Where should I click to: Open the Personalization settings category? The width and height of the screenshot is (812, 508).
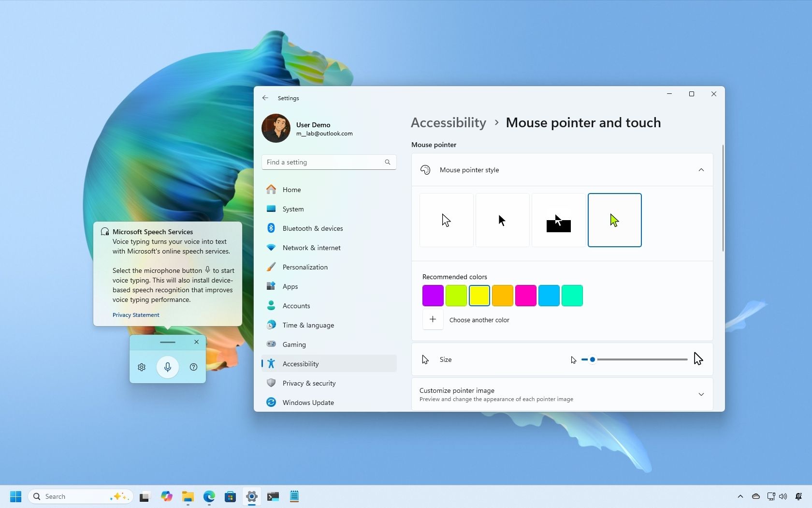pyautogui.click(x=304, y=267)
